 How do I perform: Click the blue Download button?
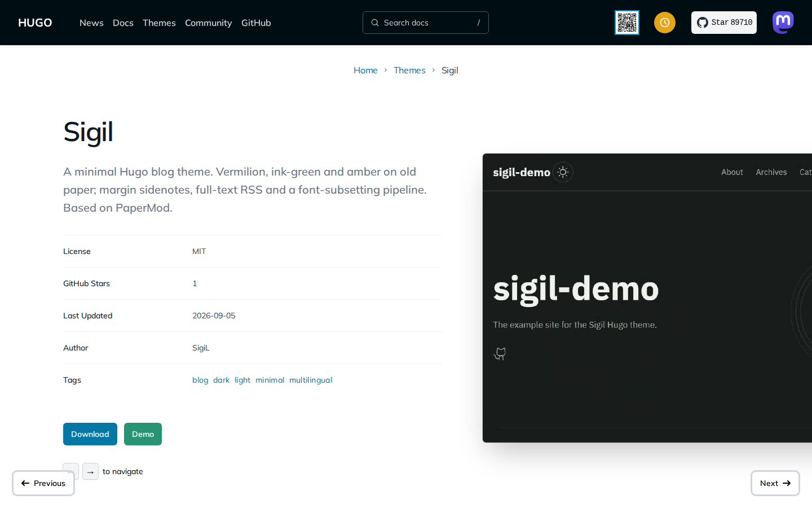[90, 434]
